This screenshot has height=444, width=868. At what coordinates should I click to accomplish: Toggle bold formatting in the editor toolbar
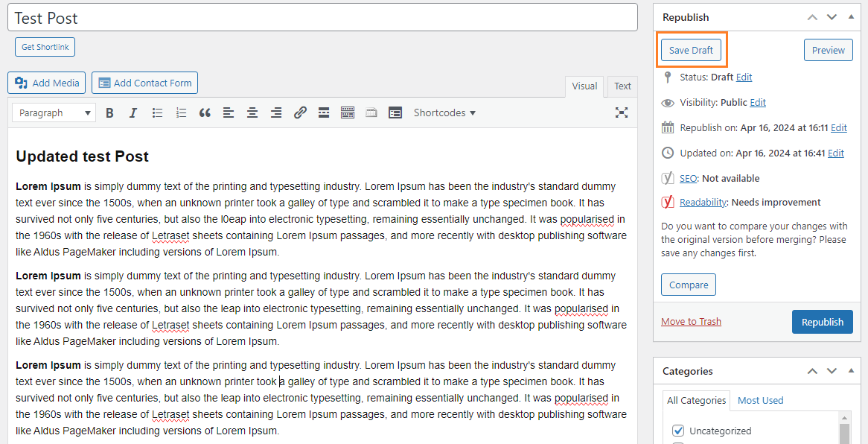pos(109,113)
